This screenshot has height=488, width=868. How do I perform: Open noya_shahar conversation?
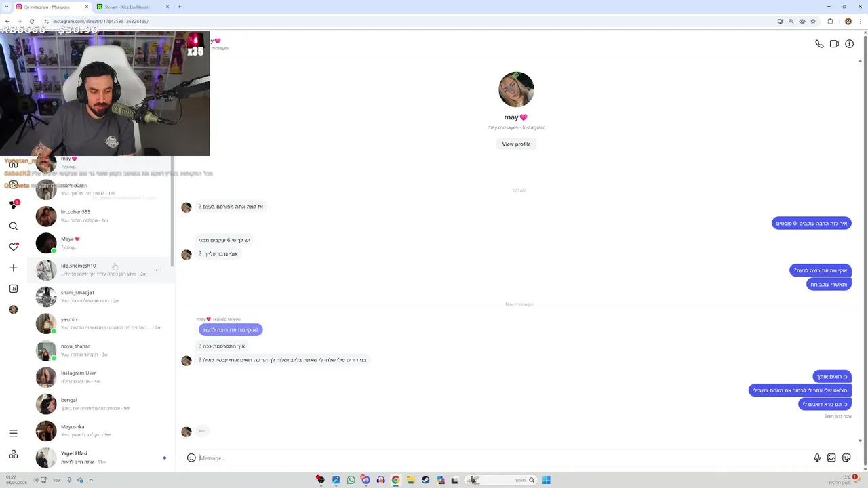(x=100, y=350)
